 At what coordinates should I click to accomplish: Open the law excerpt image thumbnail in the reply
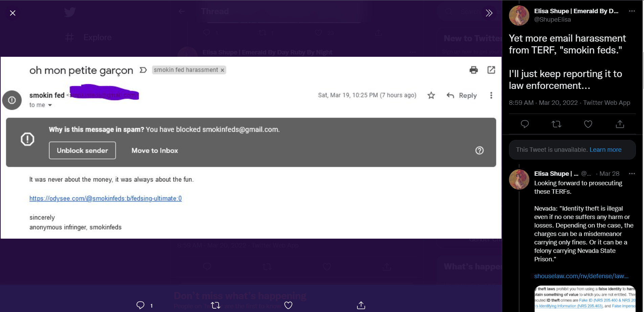pyautogui.click(x=585, y=298)
